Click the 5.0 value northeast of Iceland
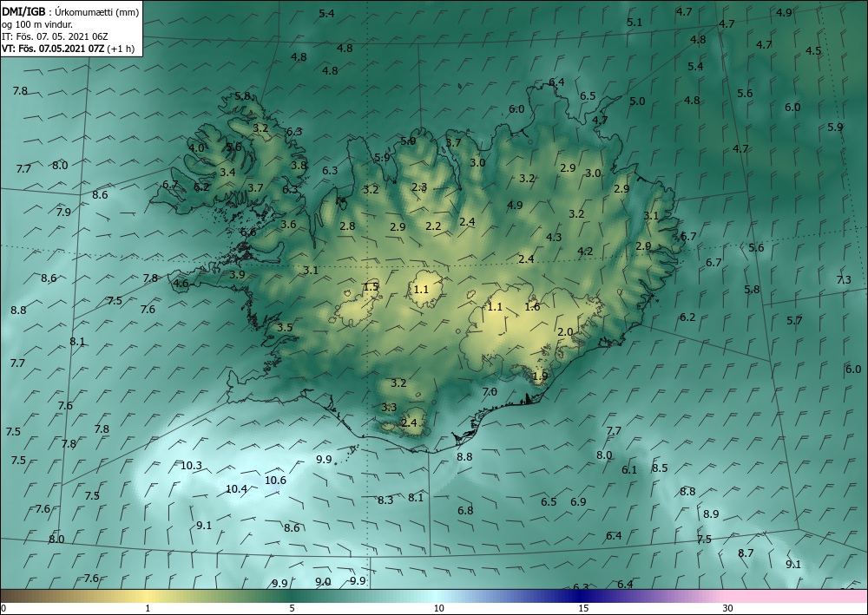The height and width of the screenshot is (615, 868). [637, 101]
